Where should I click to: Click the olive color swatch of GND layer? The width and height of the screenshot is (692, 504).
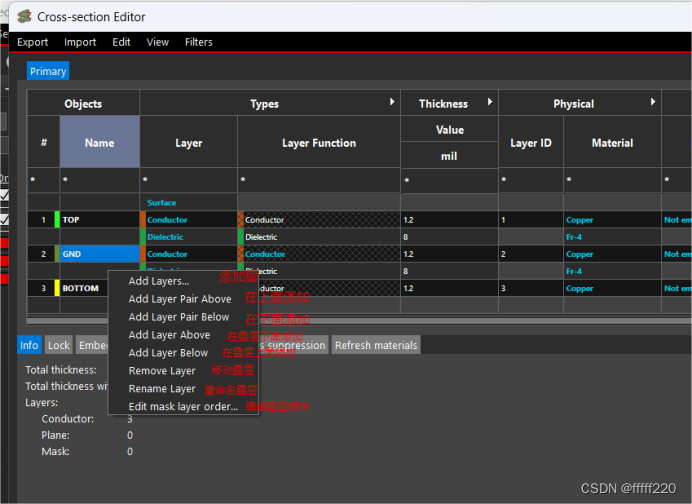click(57, 254)
